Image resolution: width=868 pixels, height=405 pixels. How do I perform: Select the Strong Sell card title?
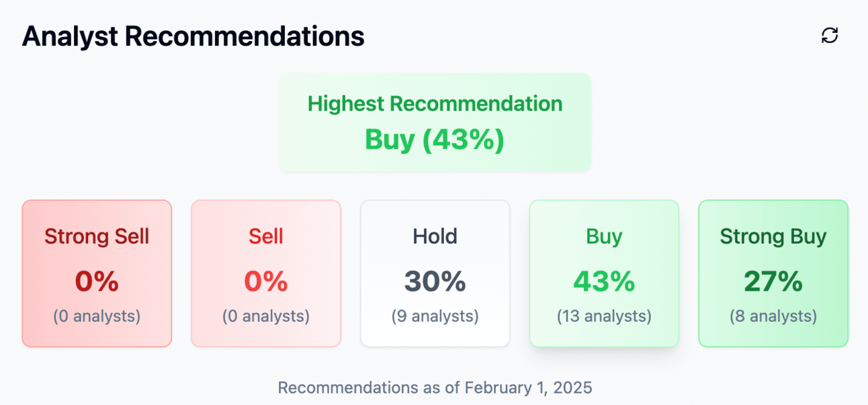coord(97,236)
